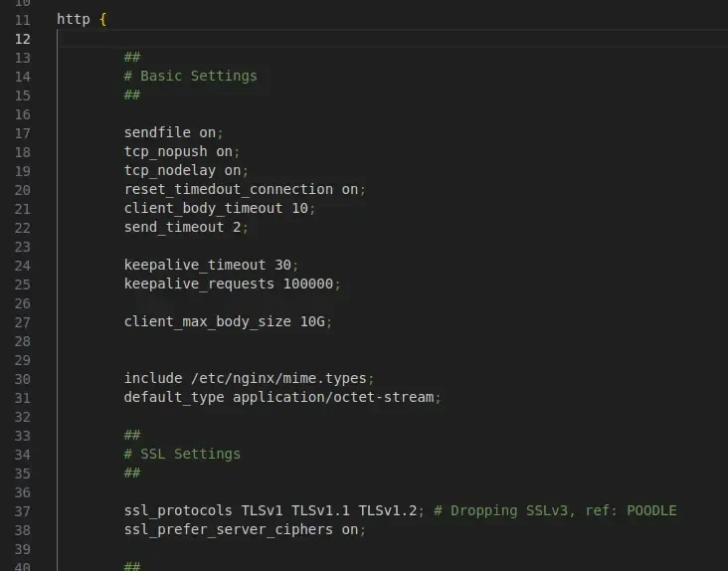Click the 'keepalive_timeout 30;' line
This screenshot has height=571, width=728.
pyautogui.click(x=211, y=265)
